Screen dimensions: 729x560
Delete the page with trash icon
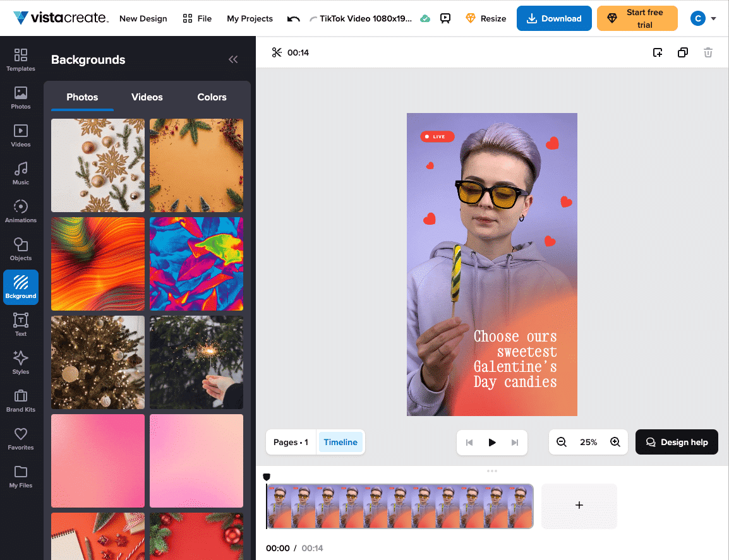pyautogui.click(x=708, y=52)
